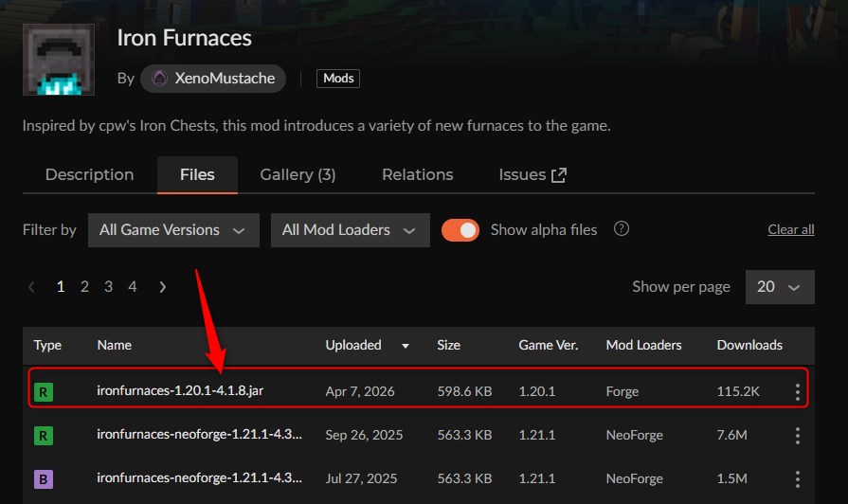Go to previous page arrow
The image size is (848, 504).
(31, 287)
